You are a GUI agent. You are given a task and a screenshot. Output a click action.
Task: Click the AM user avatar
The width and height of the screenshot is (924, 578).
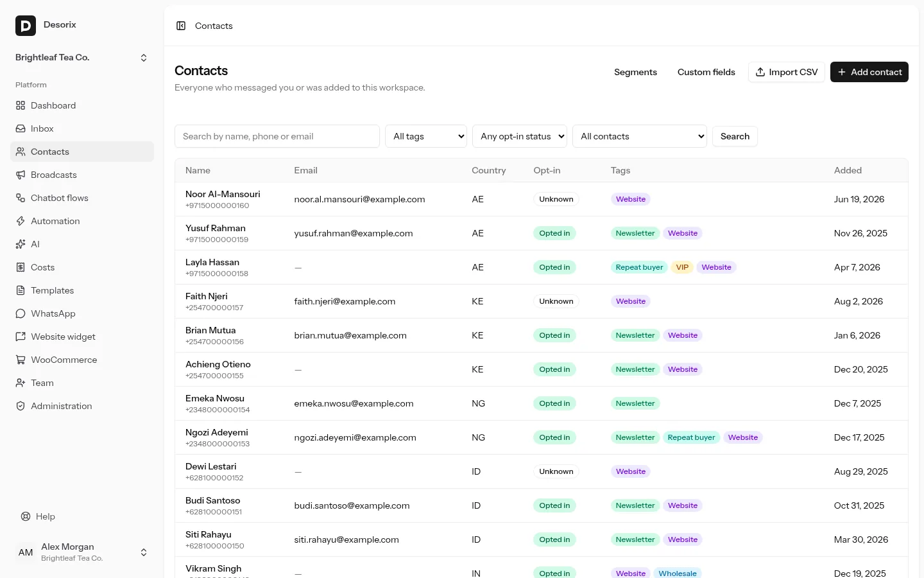26,552
